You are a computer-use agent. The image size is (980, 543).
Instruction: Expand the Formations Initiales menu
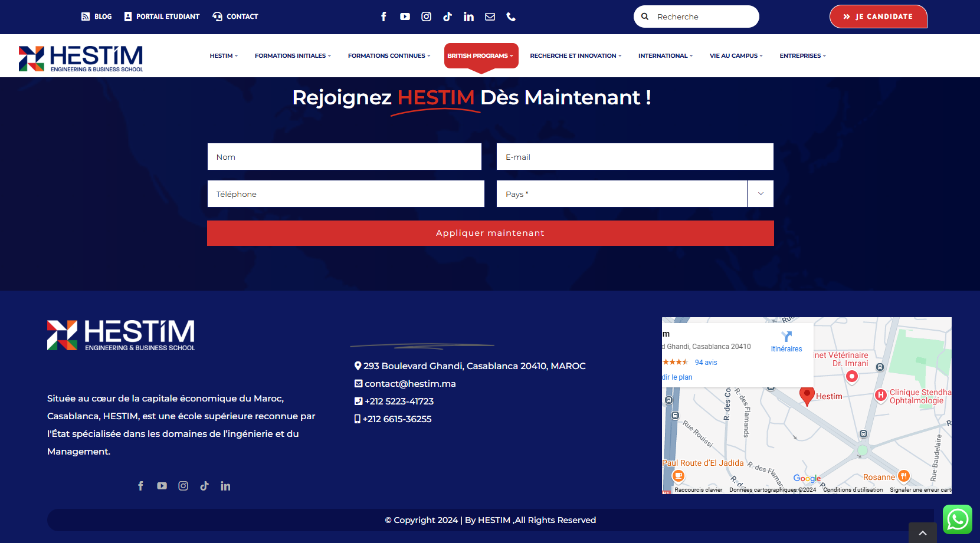293,56
